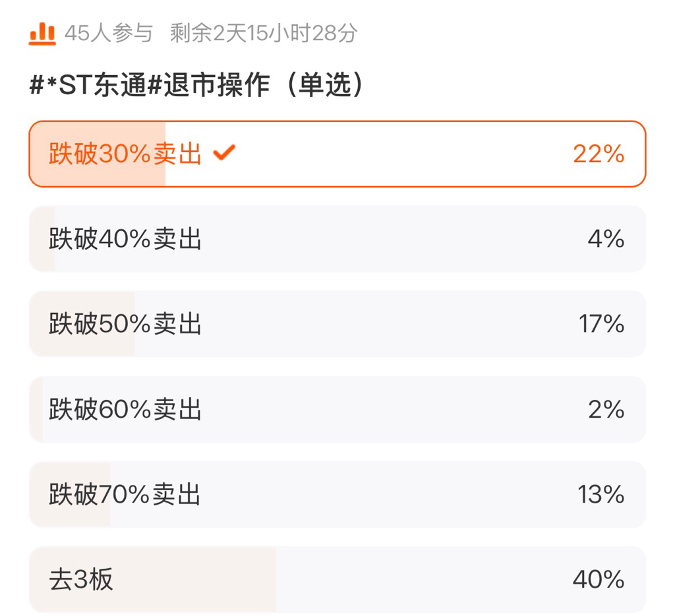Screen dimensions: 675x616
Task: Click the orange checkmark on the selected option
Action: click(224, 154)
